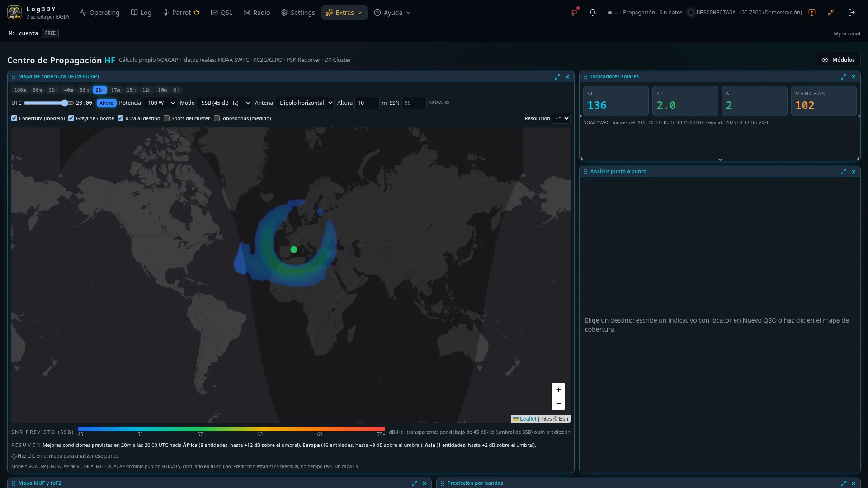Click into the Altura input field

[367, 103]
